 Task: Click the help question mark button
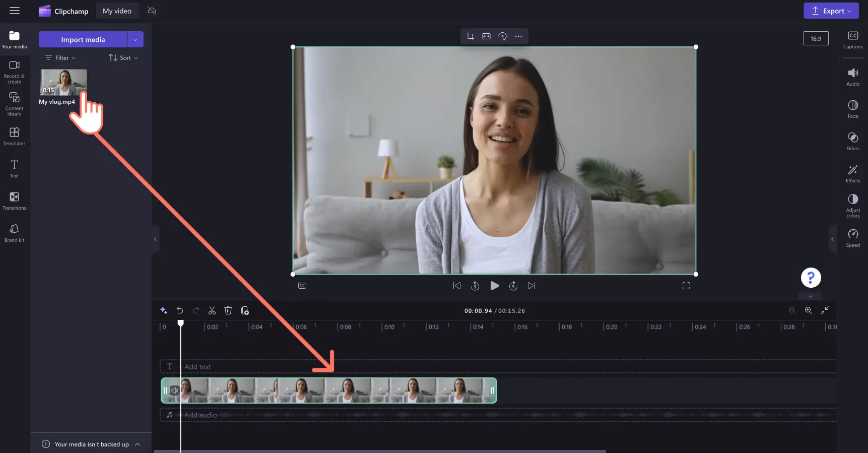point(811,278)
